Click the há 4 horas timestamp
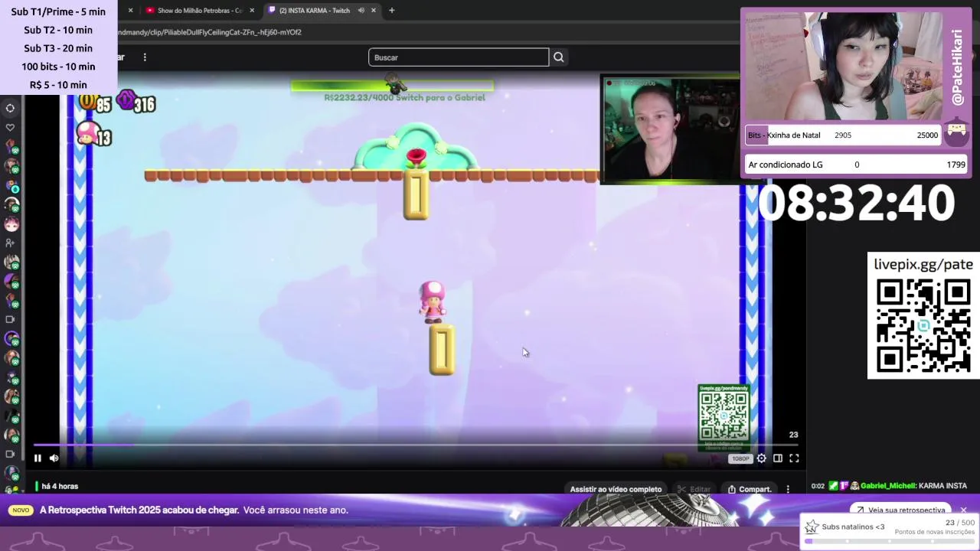The width and height of the screenshot is (980, 551). pyautogui.click(x=60, y=487)
